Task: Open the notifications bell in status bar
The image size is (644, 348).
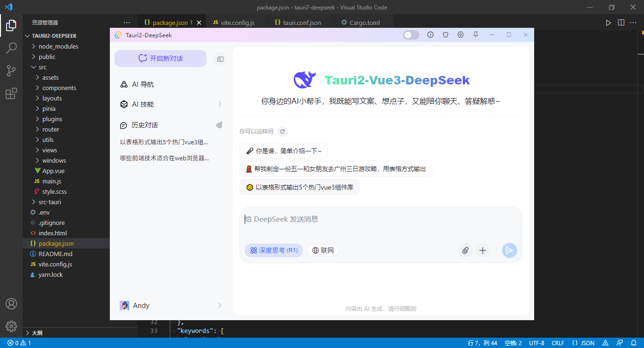Action: (x=634, y=343)
